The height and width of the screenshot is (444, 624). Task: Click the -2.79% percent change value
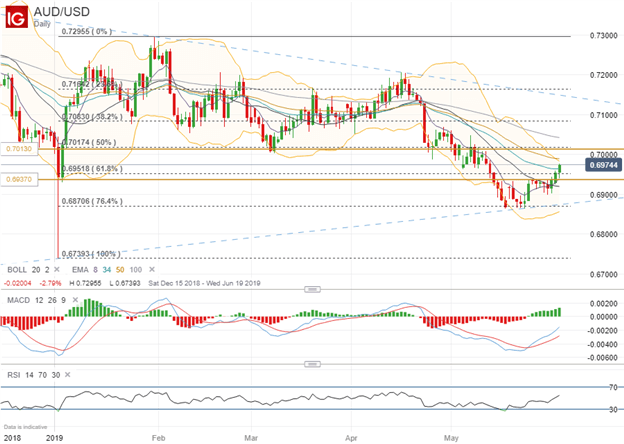51,283
